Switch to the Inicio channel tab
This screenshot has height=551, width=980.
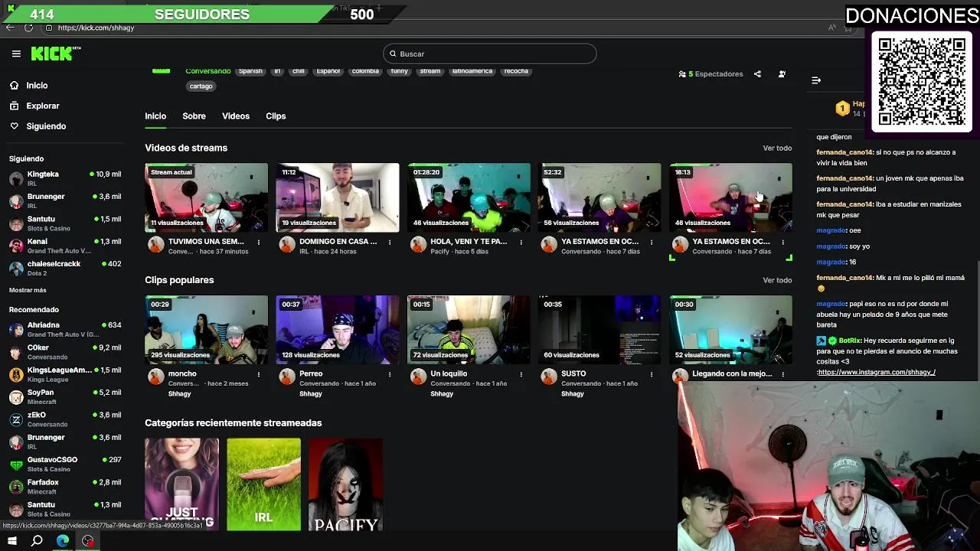point(155,116)
